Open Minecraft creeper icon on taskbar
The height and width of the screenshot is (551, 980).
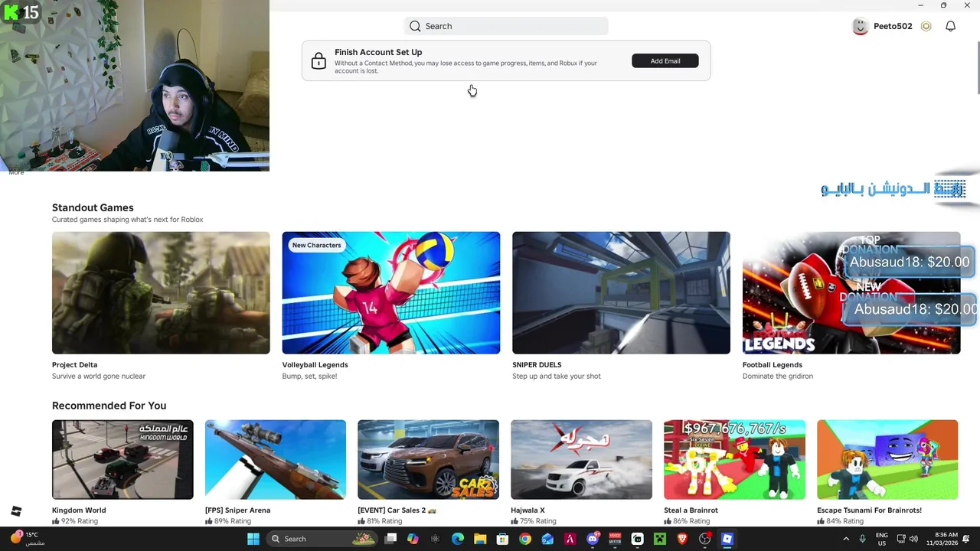click(660, 539)
